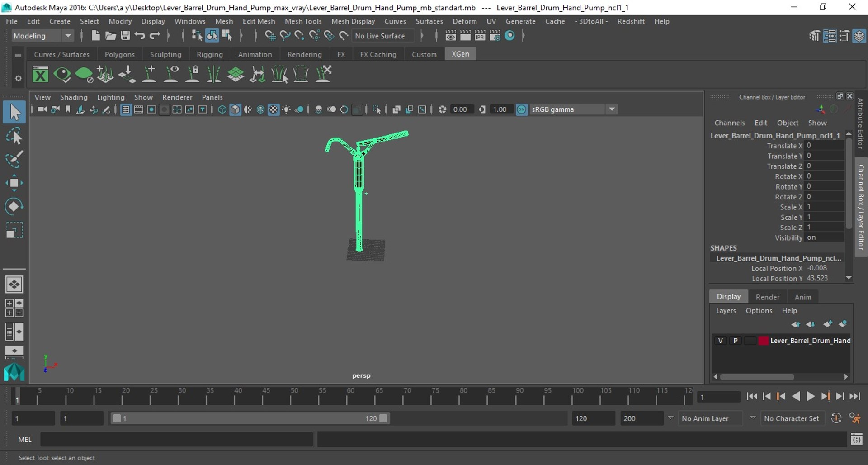
Task: Create new layer from selected objects
Action: (x=843, y=324)
